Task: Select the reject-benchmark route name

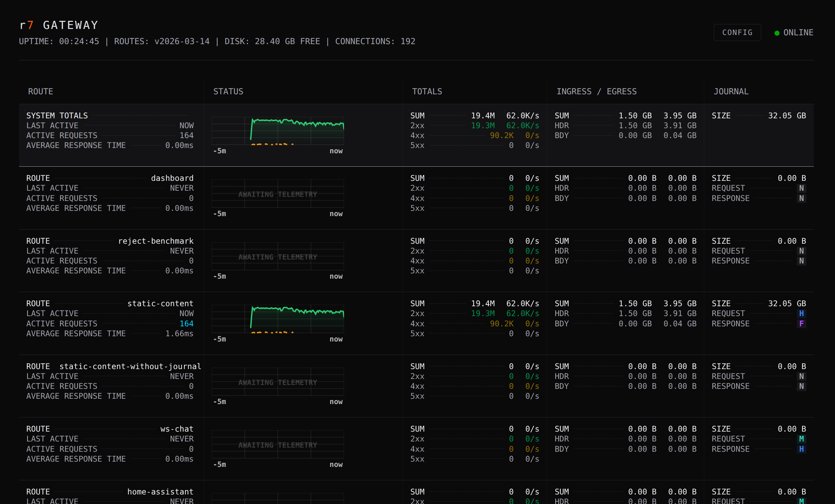Action: tap(156, 241)
